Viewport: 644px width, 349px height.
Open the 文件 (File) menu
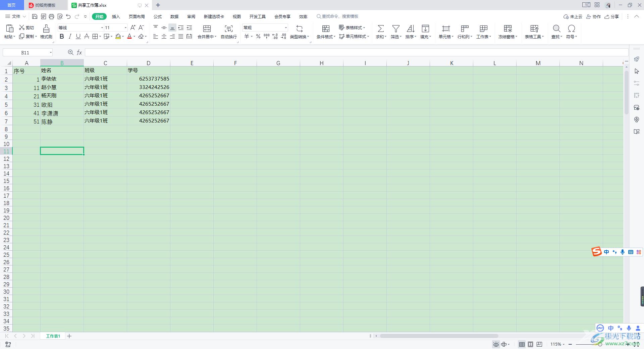click(15, 16)
